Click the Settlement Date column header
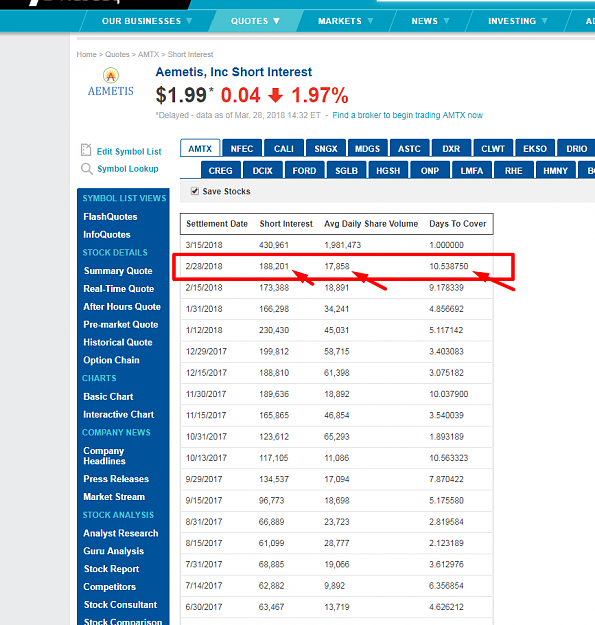595x625 pixels. click(x=217, y=224)
